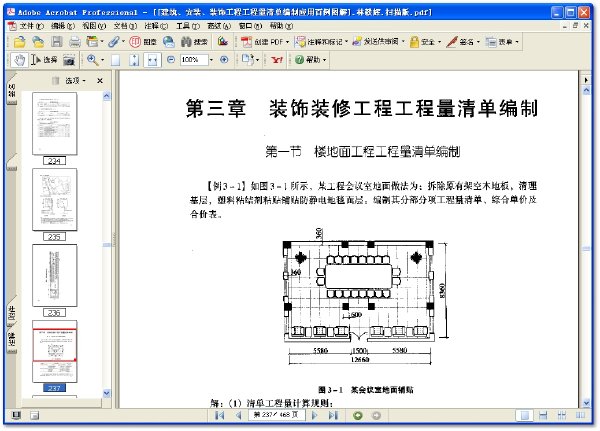Viewport: 600px width, 431px height.
Task: Click the green Help (帮助) button
Action: [310, 60]
